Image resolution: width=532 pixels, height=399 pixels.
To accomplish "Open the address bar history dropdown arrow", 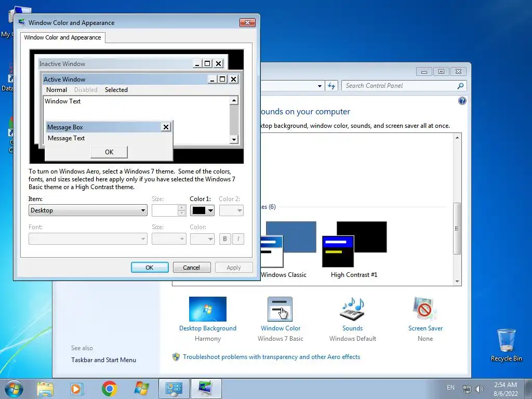I will coord(320,86).
